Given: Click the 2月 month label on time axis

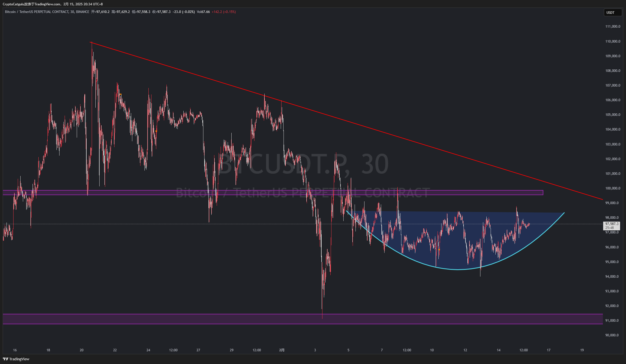Looking at the screenshot, I should (x=282, y=350).
